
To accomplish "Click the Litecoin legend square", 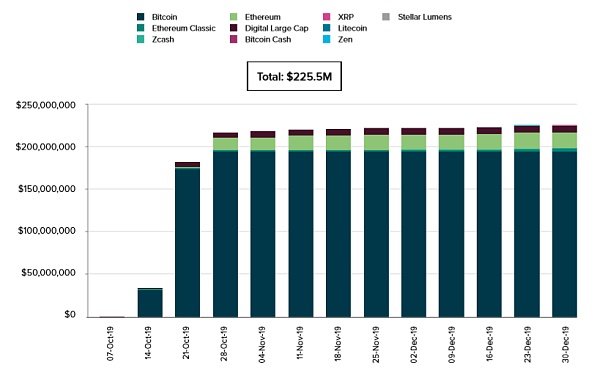I will coord(326,28).
